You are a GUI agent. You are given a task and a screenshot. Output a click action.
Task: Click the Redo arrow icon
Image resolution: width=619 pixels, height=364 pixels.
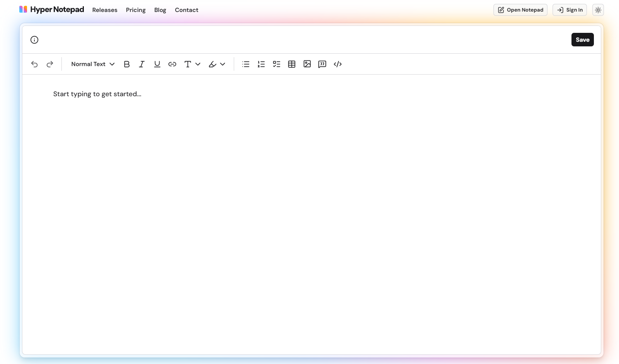50,64
